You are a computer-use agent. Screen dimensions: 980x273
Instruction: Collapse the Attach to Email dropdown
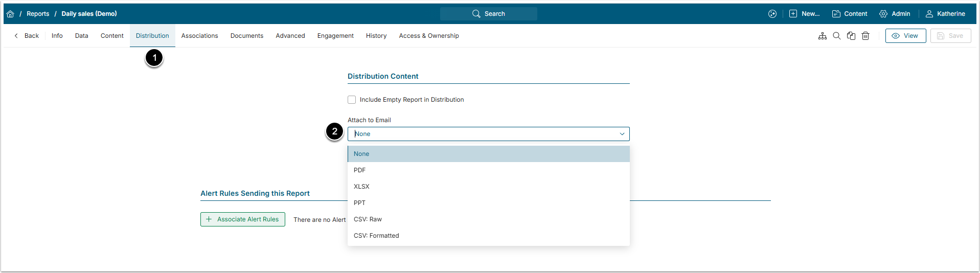tap(622, 134)
